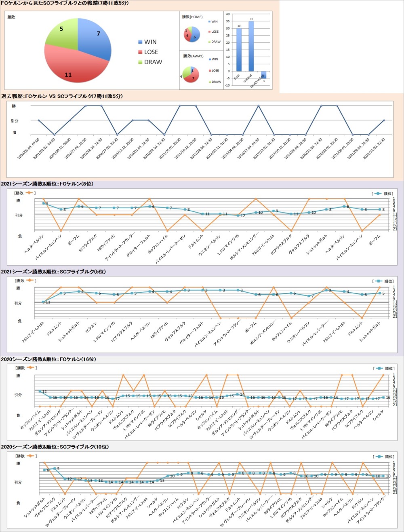Image resolution: width=404 pixels, height=532 pixels.
Task: Select the UnGoal bar labeled 35
Action: (x=251, y=46)
